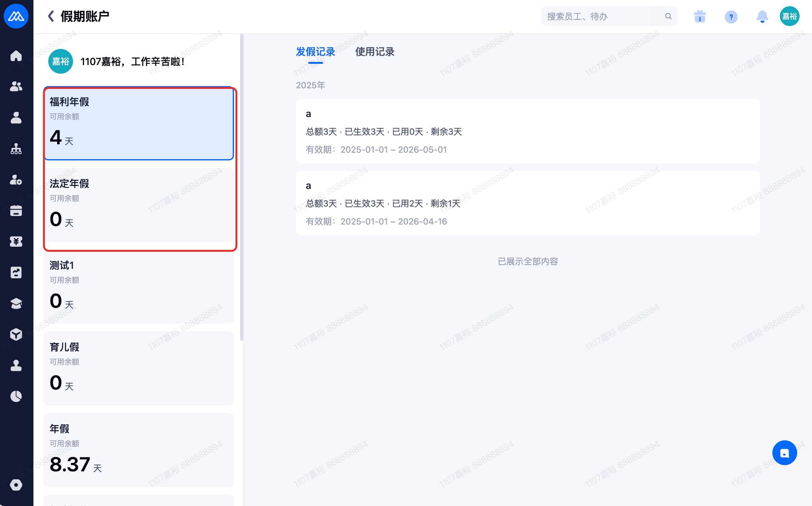Select the 年假 card showing 8.37 days
The image size is (812, 506).
138,450
